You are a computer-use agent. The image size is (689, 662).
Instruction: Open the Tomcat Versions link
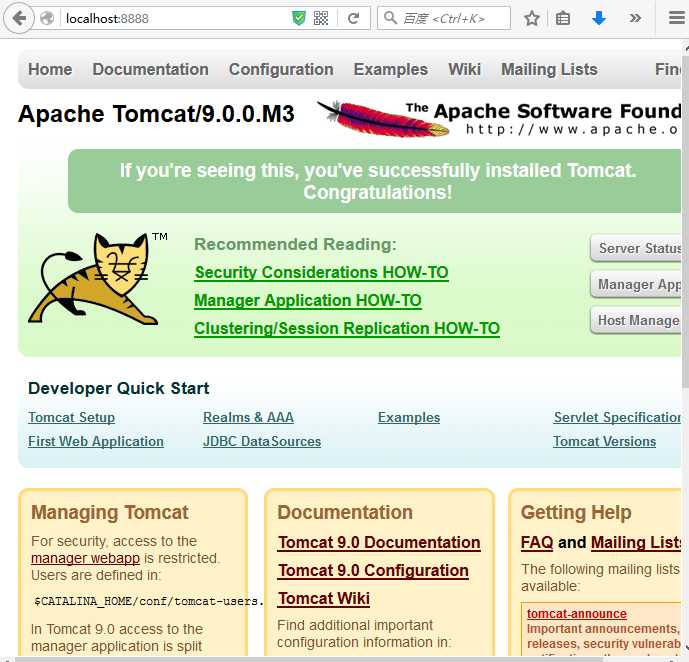pos(605,441)
